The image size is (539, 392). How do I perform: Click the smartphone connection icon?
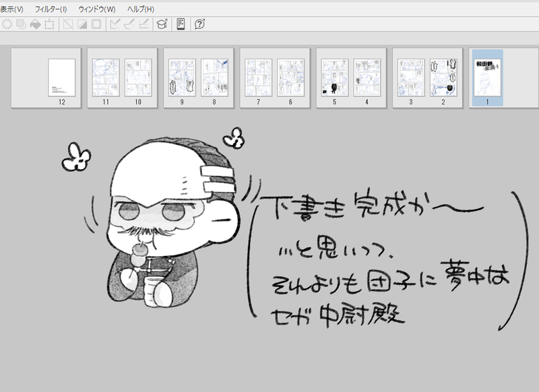point(181,24)
